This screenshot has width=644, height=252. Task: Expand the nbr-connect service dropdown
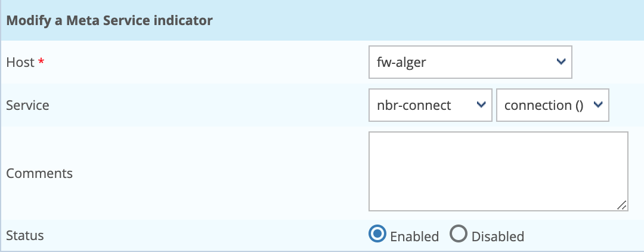pyautogui.click(x=430, y=105)
